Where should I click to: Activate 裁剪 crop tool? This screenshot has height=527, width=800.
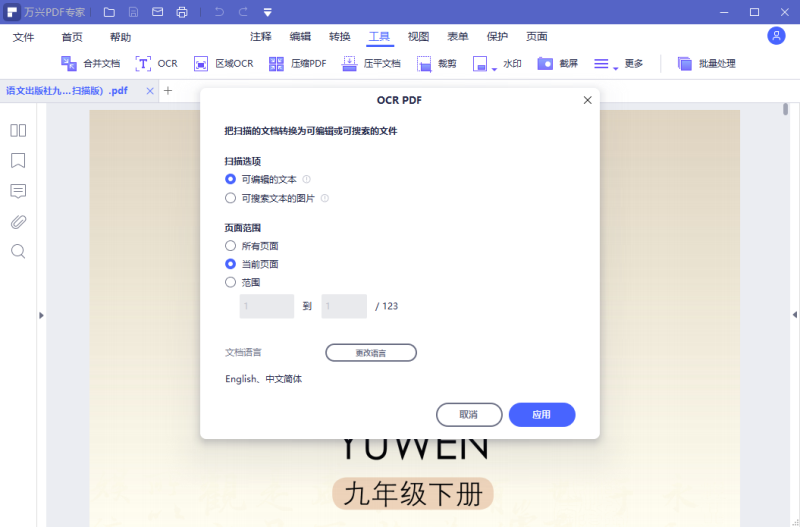coord(436,63)
